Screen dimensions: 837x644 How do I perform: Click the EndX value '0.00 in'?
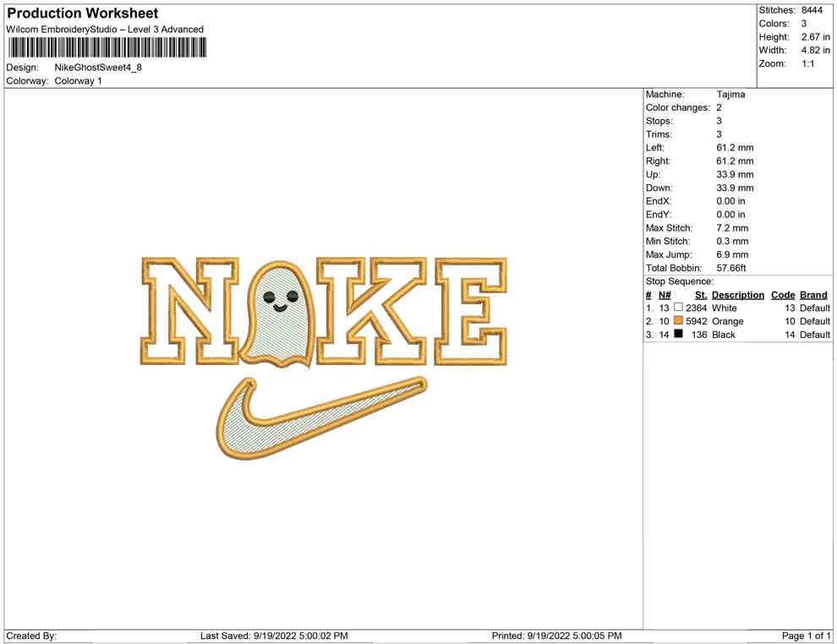tap(730, 201)
